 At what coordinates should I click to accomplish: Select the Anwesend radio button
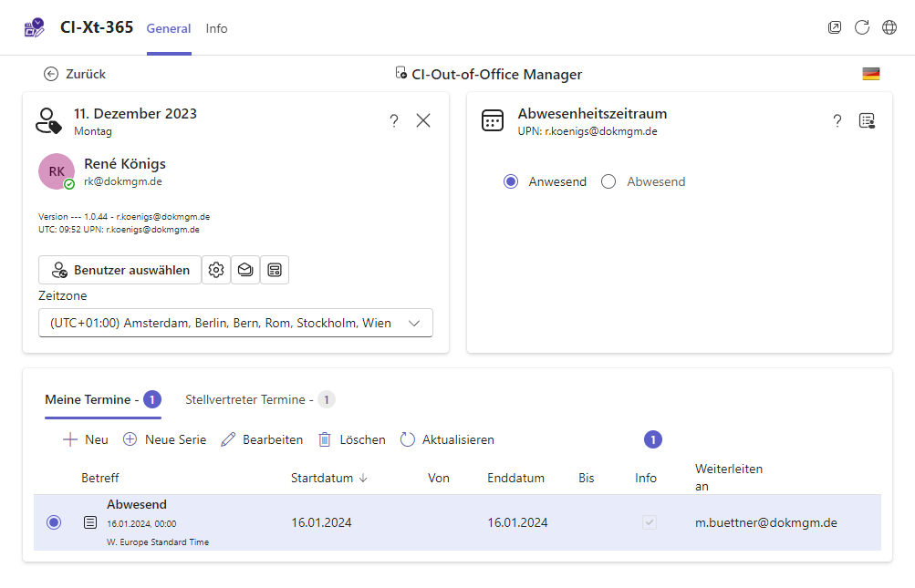tap(511, 181)
